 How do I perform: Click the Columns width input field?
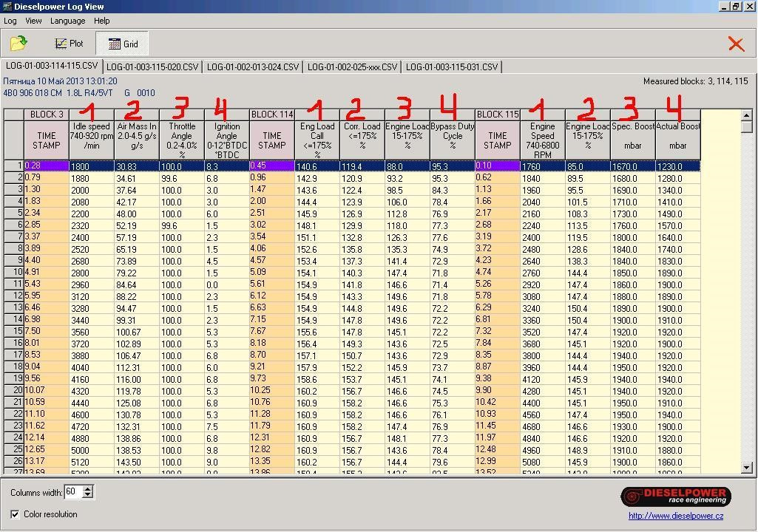(73, 492)
